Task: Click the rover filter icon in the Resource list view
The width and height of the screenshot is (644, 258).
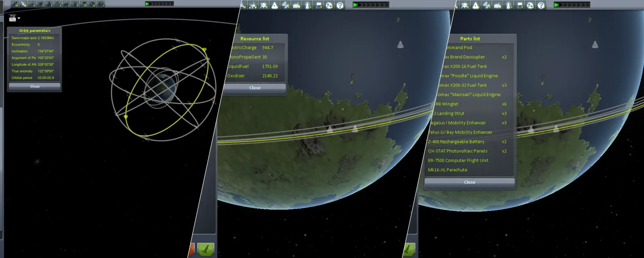Action: [253, 5]
